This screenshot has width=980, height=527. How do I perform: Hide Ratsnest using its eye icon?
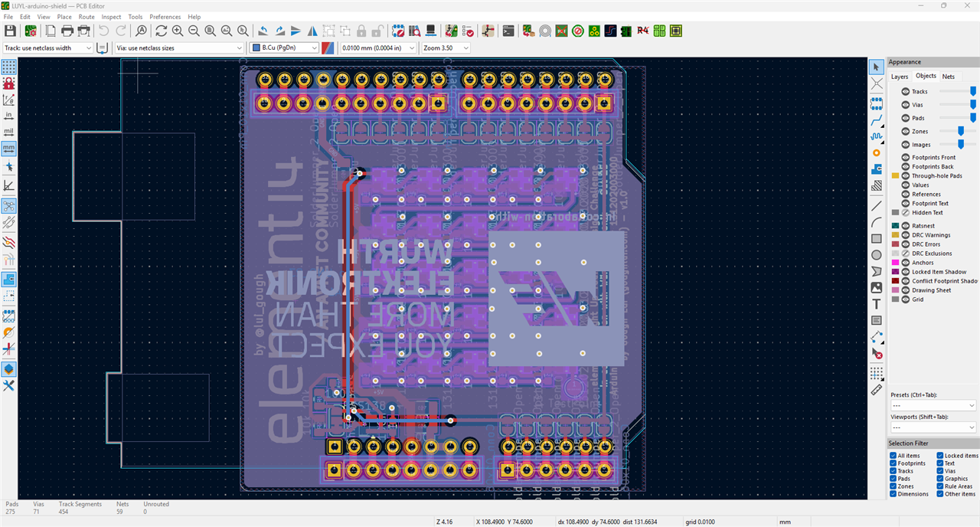(906, 226)
